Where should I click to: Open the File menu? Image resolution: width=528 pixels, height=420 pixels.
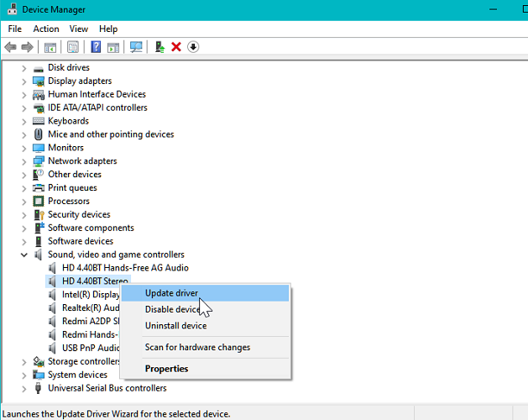[x=15, y=29]
